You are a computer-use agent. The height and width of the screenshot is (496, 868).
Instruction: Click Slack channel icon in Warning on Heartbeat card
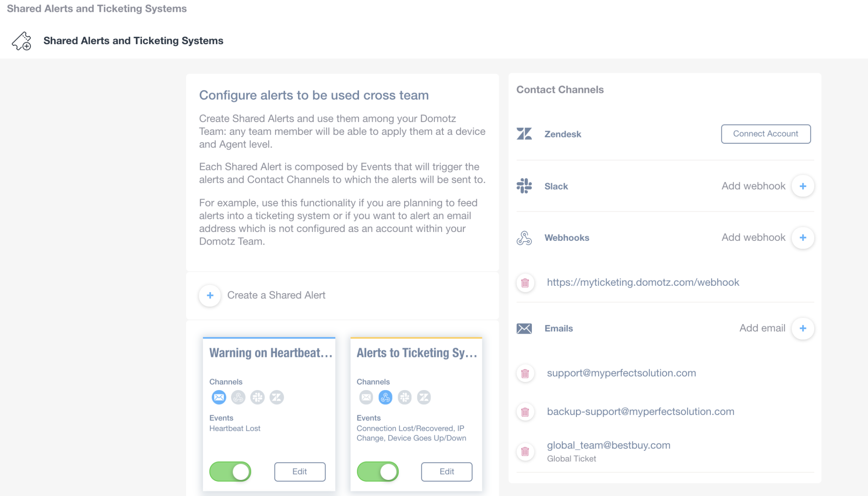coord(257,397)
